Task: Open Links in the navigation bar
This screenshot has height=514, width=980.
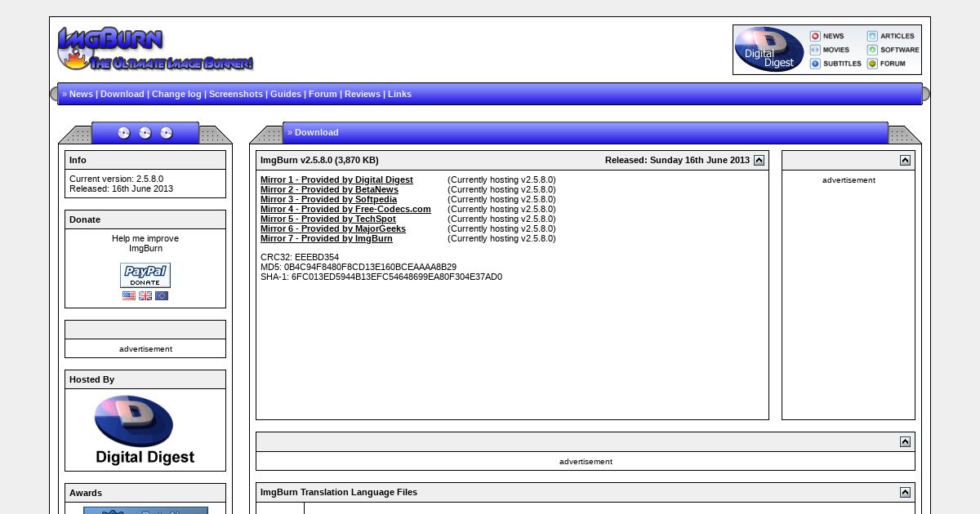Action: coord(399,94)
